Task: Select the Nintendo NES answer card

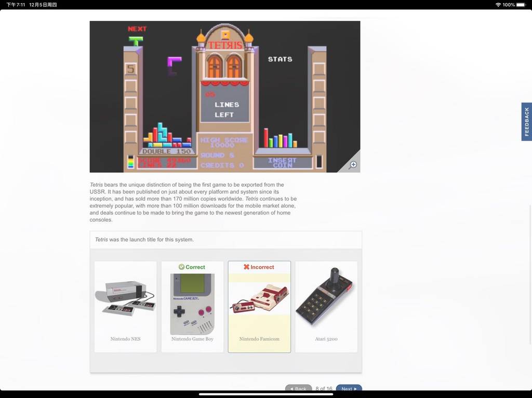Action: coord(126,307)
